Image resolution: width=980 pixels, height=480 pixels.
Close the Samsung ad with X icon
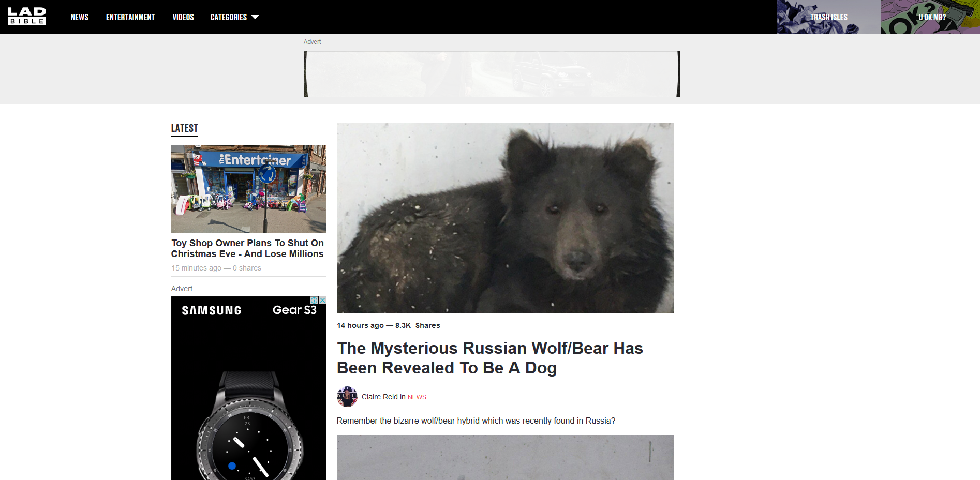point(322,301)
